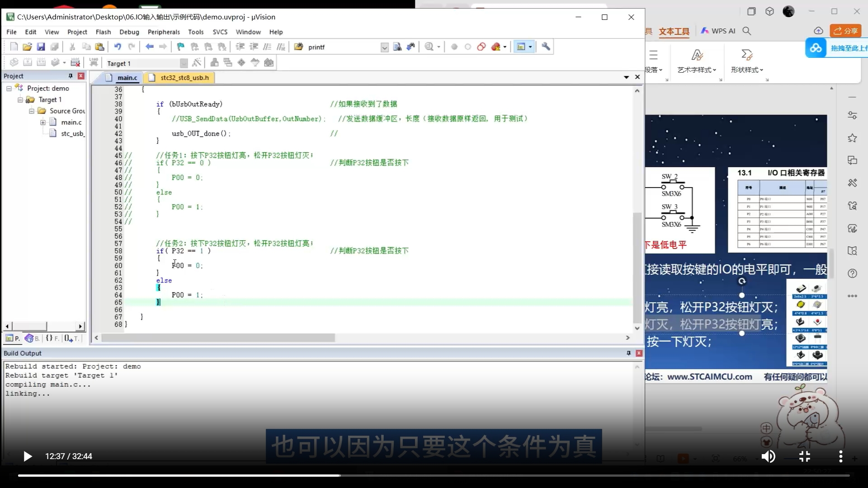The height and width of the screenshot is (488, 868).
Task: Open the batch build dropdown arrow
Action: click(x=64, y=63)
